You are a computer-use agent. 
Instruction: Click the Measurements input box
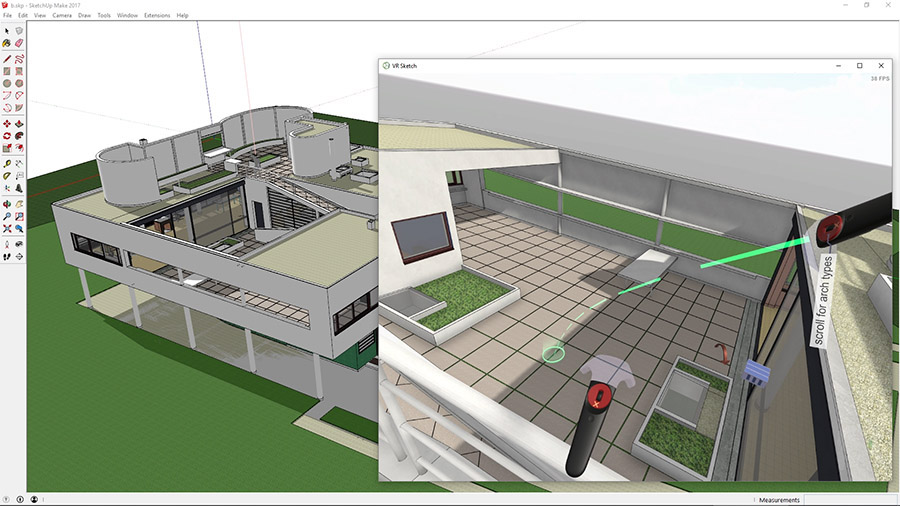point(850,500)
